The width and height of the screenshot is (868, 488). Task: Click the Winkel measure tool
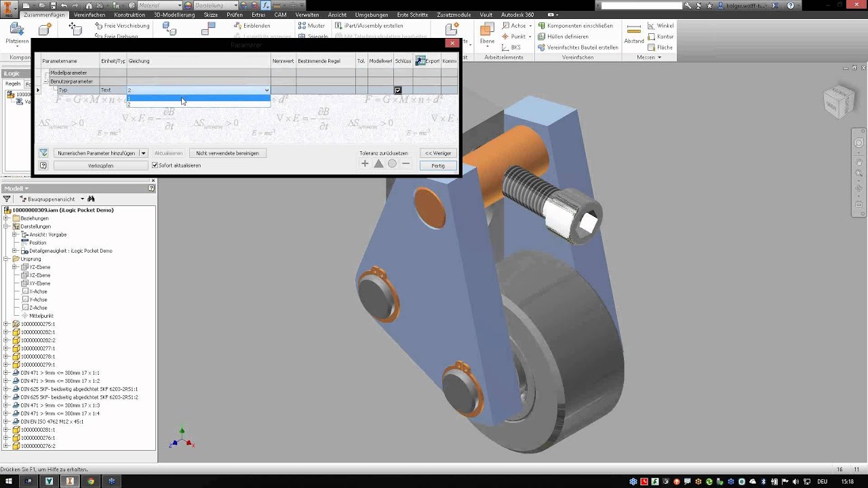661,26
